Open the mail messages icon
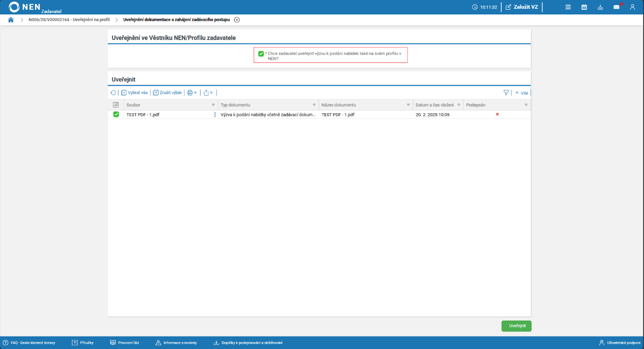Viewport: 644px width, 349px height. click(x=616, y=7)
